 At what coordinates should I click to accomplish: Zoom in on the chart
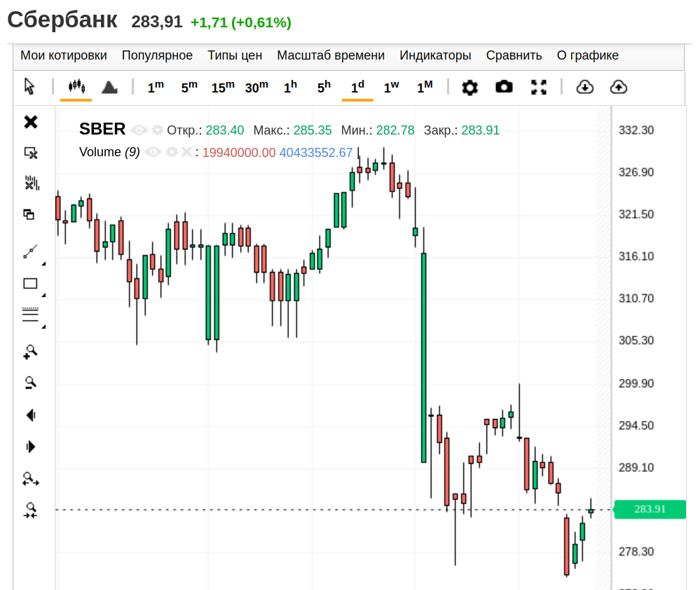coord(30,352)
